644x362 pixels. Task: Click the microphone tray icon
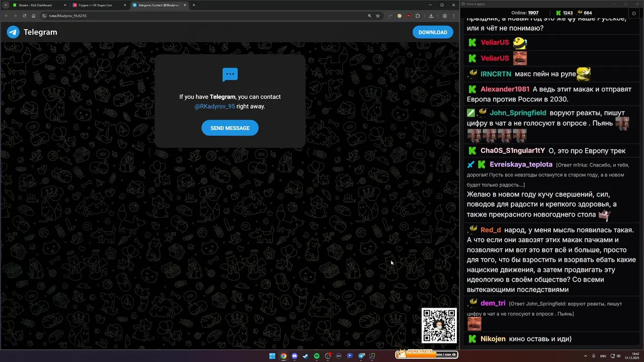[x=594, y=356]
